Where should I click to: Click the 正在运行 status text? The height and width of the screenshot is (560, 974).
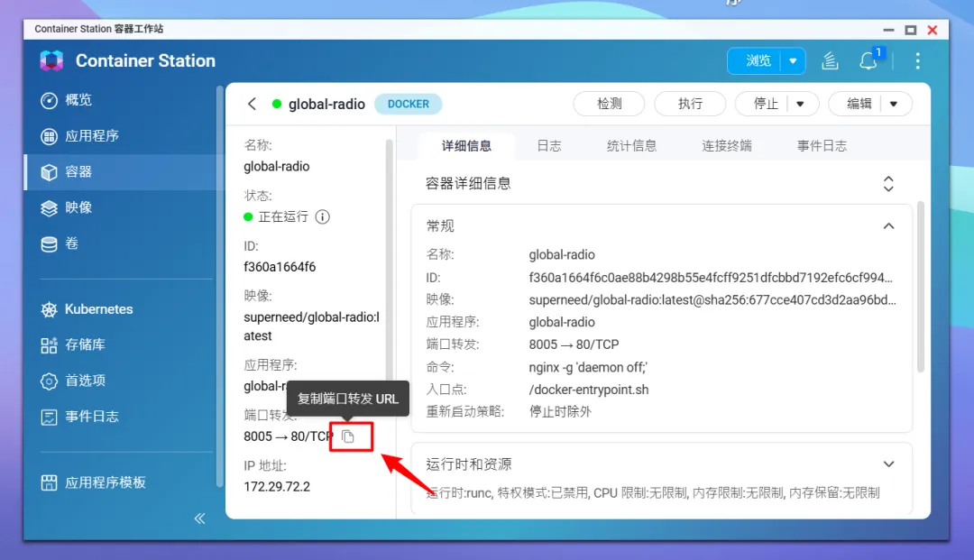pos(283,216)
